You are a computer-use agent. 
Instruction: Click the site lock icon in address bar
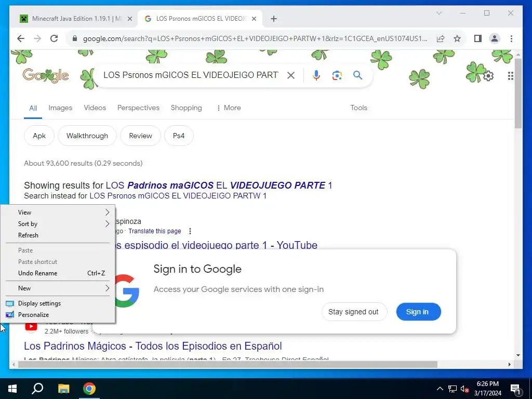75,38
